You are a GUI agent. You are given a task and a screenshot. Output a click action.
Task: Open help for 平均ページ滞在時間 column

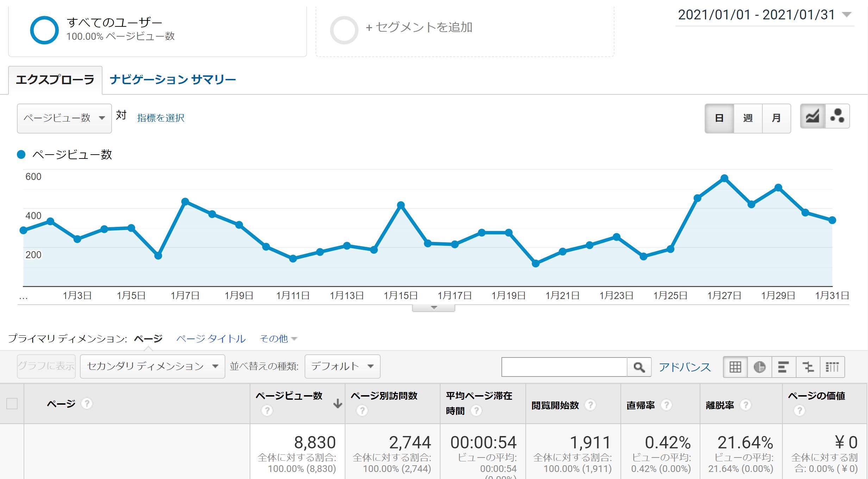click(476, 411)
